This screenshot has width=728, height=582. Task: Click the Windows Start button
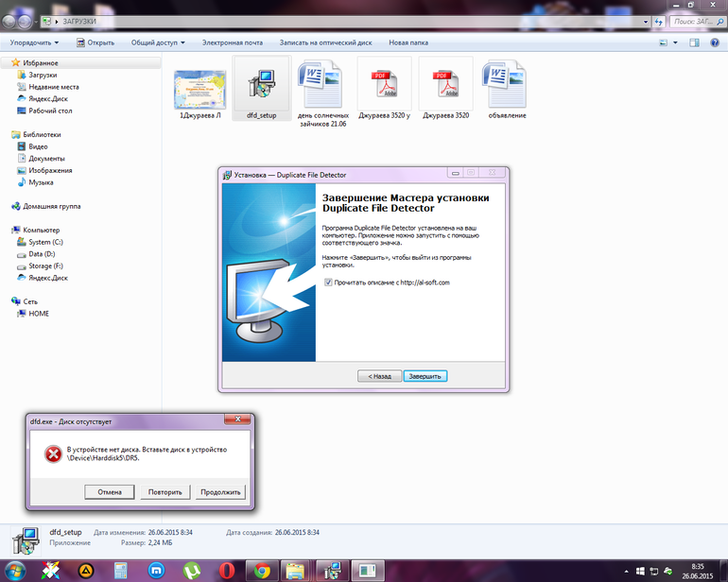tap(17, 570)
